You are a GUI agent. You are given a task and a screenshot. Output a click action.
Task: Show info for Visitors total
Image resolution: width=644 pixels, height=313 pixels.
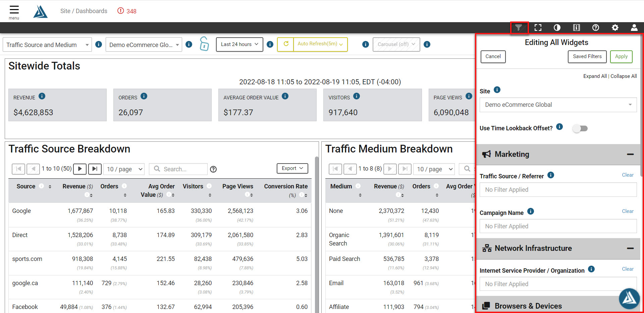coord(357,96)
